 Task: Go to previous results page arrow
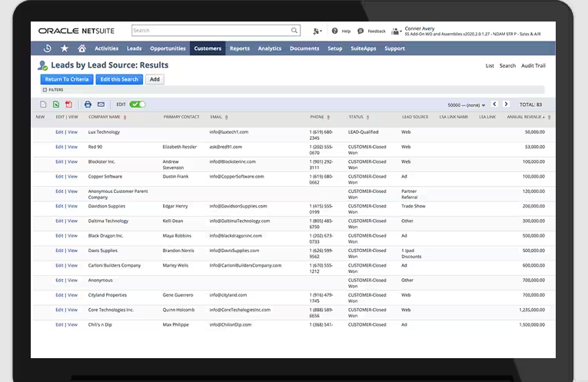pos(494,105)
